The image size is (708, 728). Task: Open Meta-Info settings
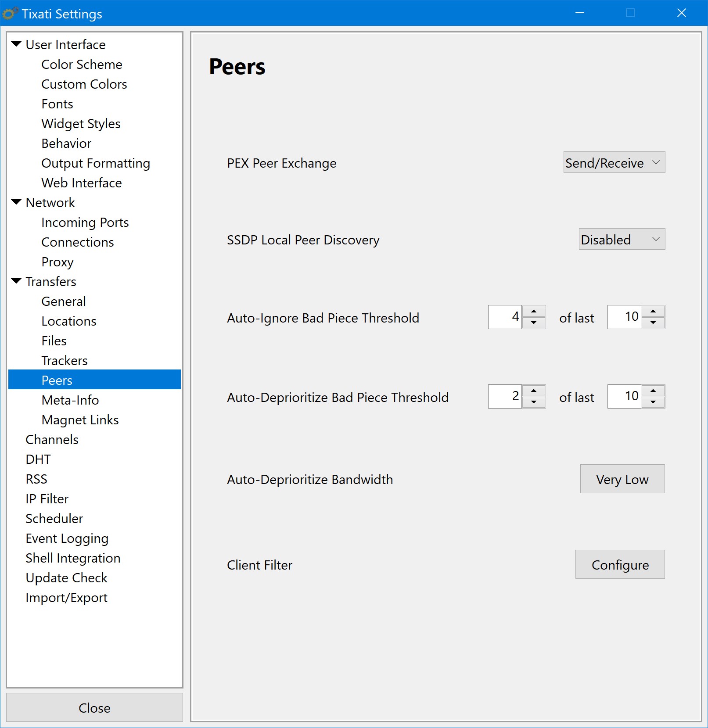click(70, 400)
